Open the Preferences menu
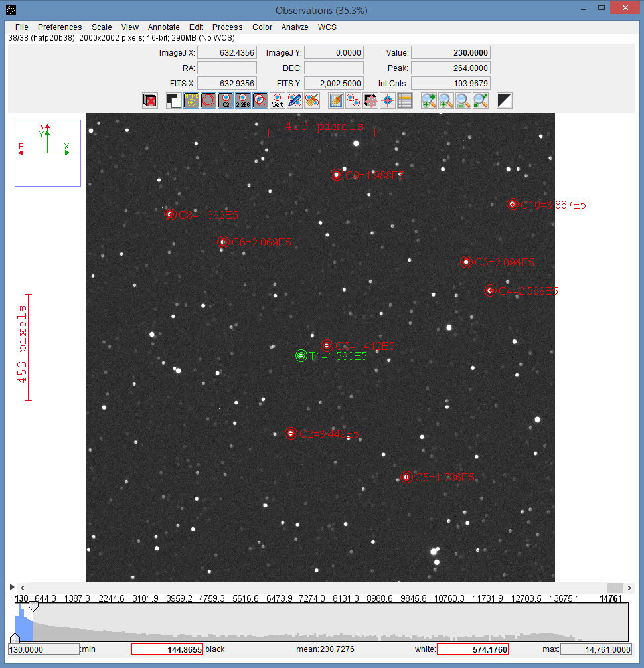The height and width of the screenshot is (668, 644). point(60,27)
